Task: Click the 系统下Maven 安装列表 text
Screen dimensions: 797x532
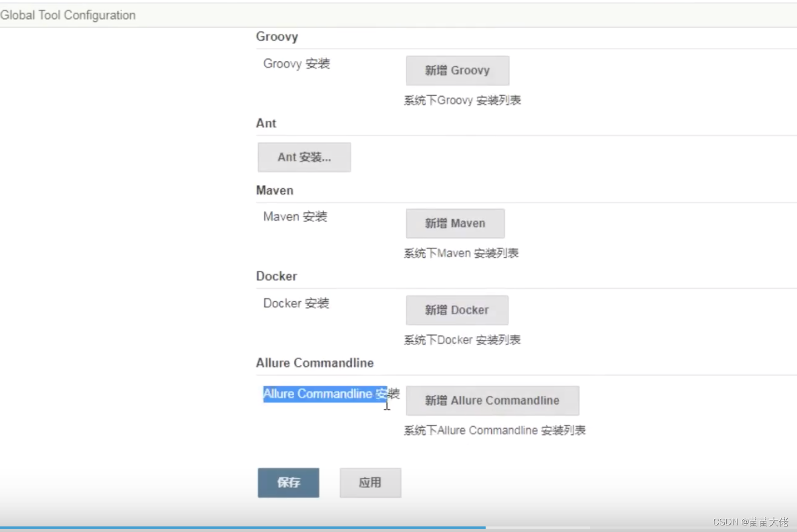Action: click(461, 253)
